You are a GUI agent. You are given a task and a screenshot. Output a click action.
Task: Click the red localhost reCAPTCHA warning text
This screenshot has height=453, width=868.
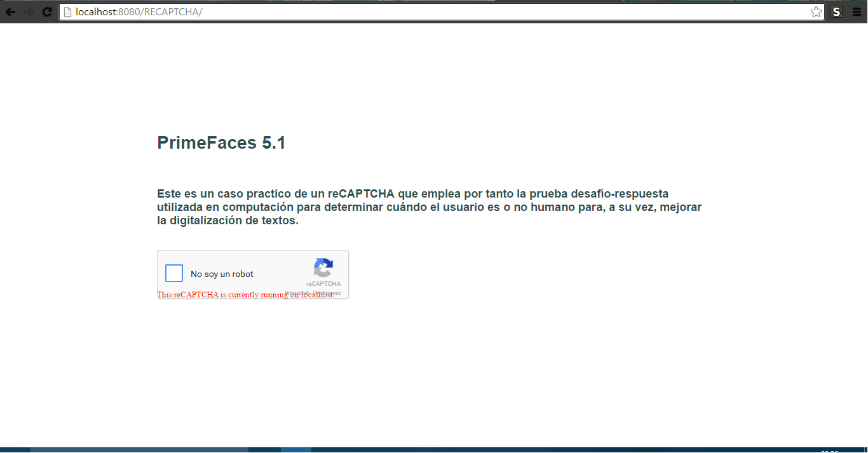click(245, 295)
